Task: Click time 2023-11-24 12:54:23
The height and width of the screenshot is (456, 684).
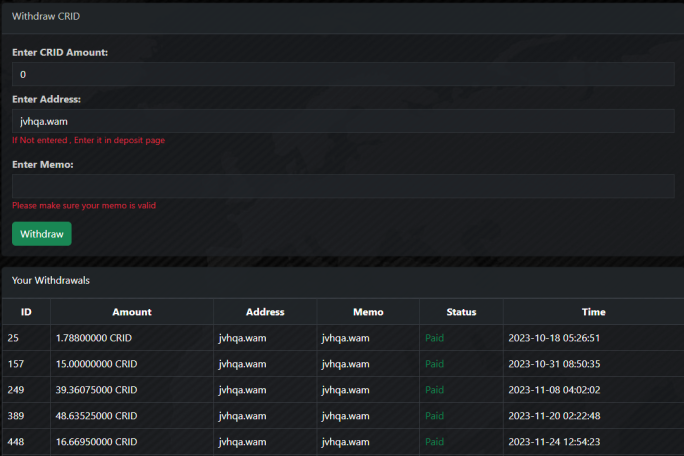Action: 554,442
